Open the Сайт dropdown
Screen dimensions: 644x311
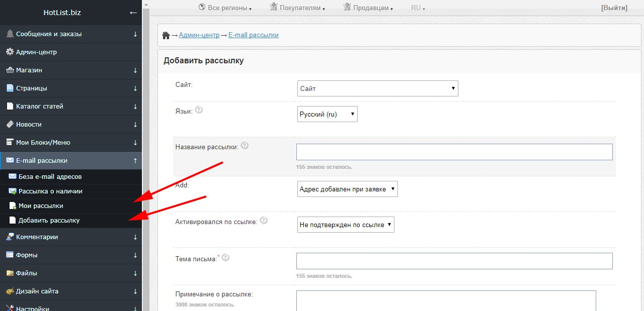coord(377,88)
